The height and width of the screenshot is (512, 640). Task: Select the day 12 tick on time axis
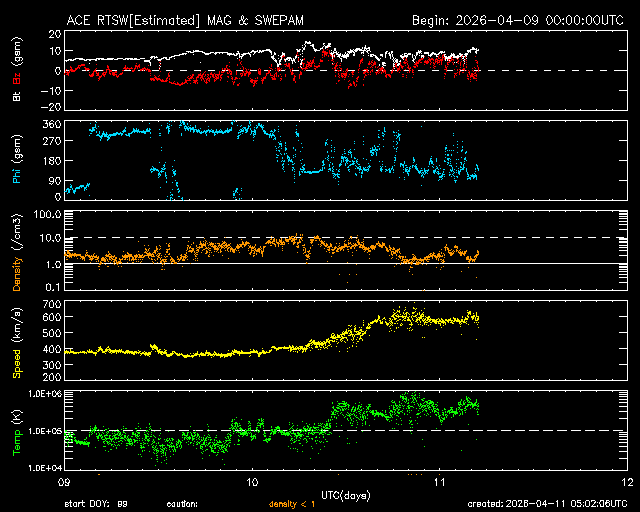click(x=626, y=481)
